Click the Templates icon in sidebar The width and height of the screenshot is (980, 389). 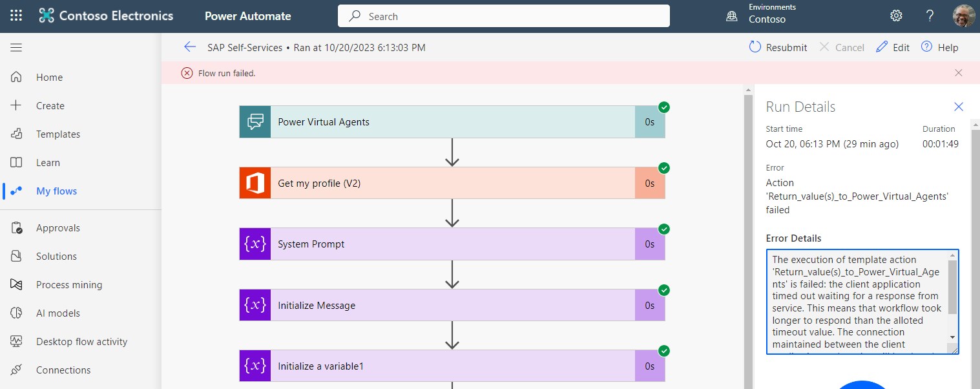point(17,134)
